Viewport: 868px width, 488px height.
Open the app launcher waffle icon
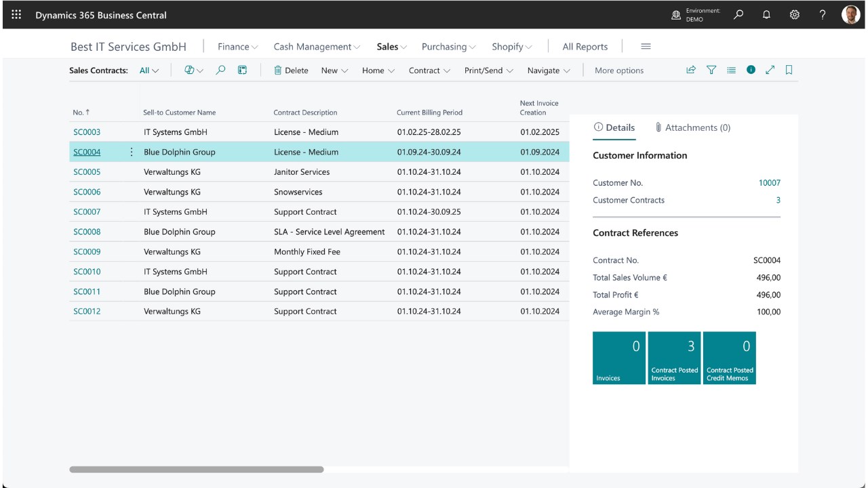[x=16, y=15]
